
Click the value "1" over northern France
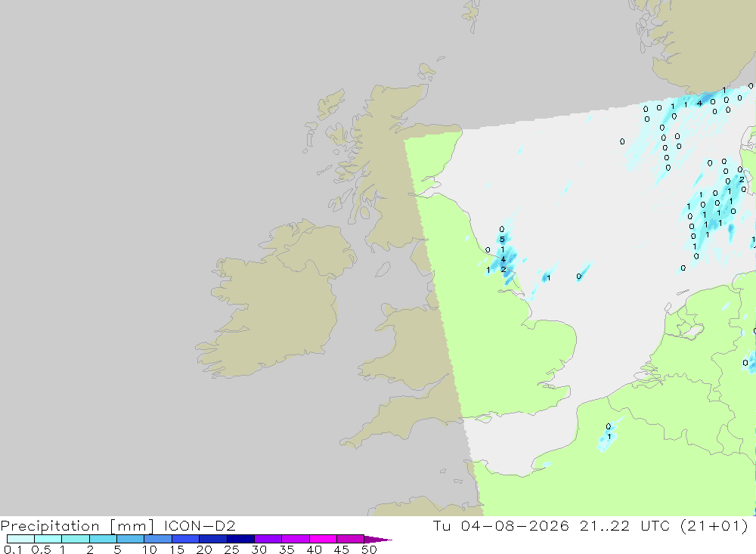coord(609,436)
